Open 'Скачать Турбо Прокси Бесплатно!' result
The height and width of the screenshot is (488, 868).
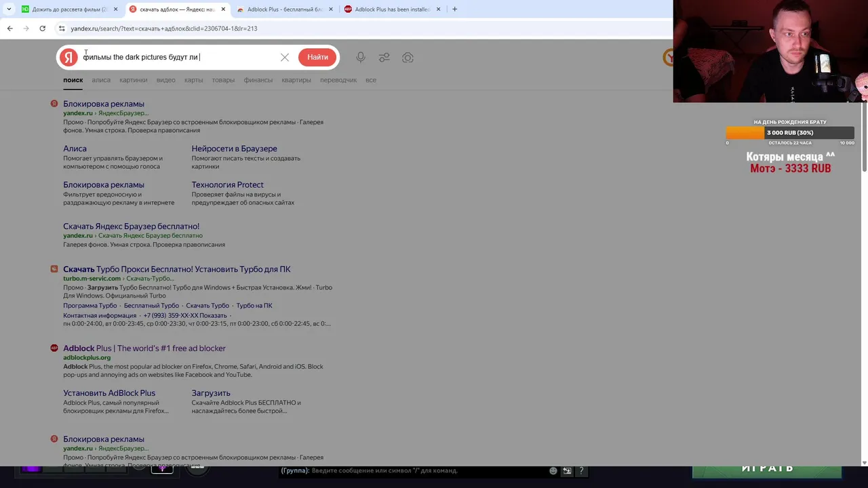176,269
